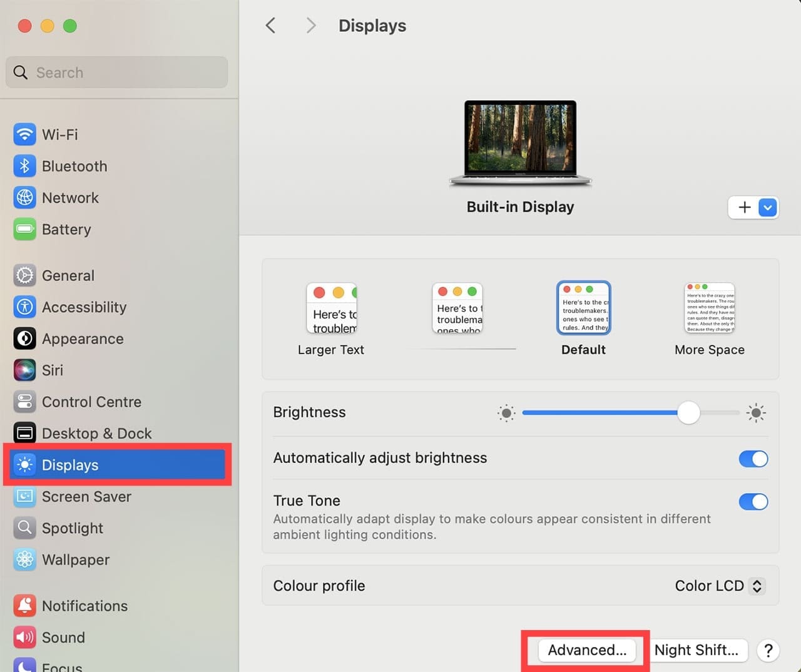This screenshot has height=672, width=801.
Task: Click the plus add display button
Action: pos(744,207)
